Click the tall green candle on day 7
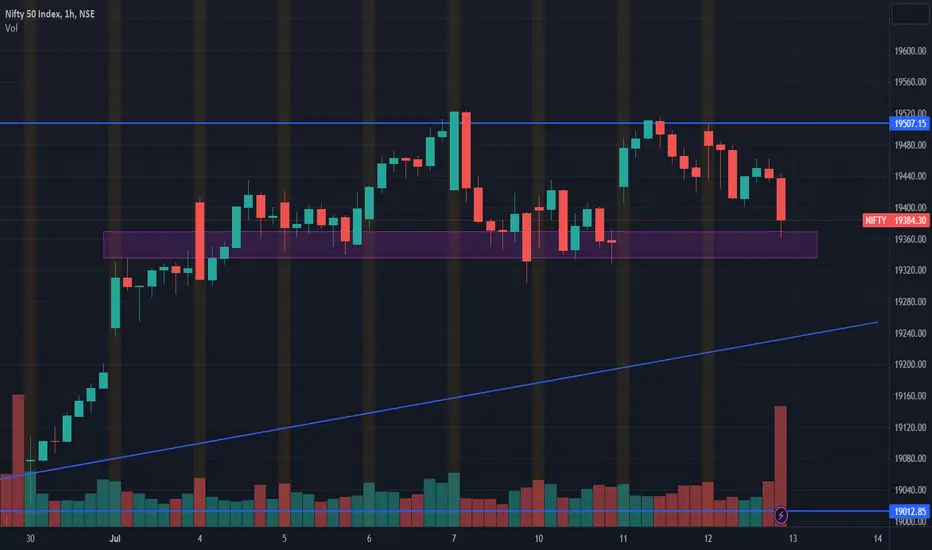 (454, 150)
